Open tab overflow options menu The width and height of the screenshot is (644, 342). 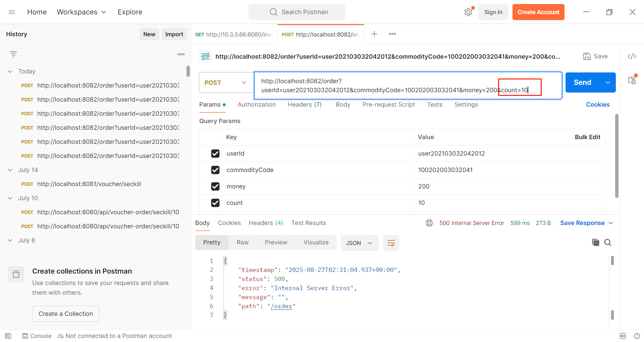(x=392, y=34)
